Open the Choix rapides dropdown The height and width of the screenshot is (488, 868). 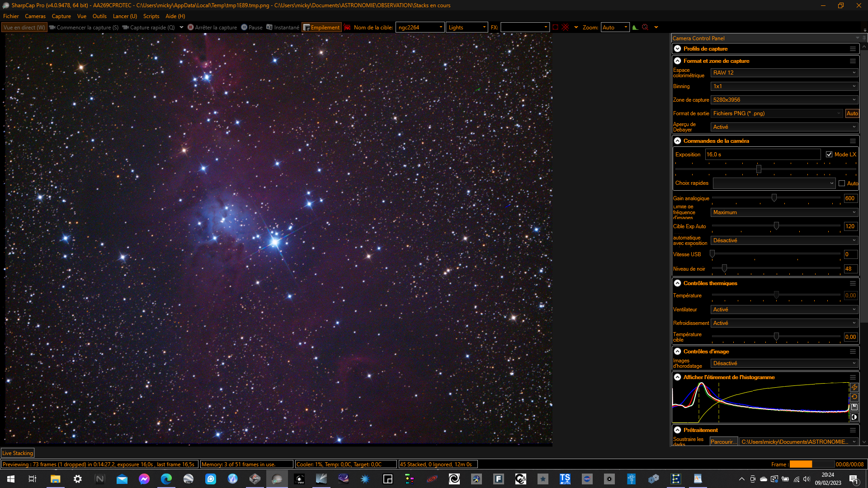click(x=774, y=183)
